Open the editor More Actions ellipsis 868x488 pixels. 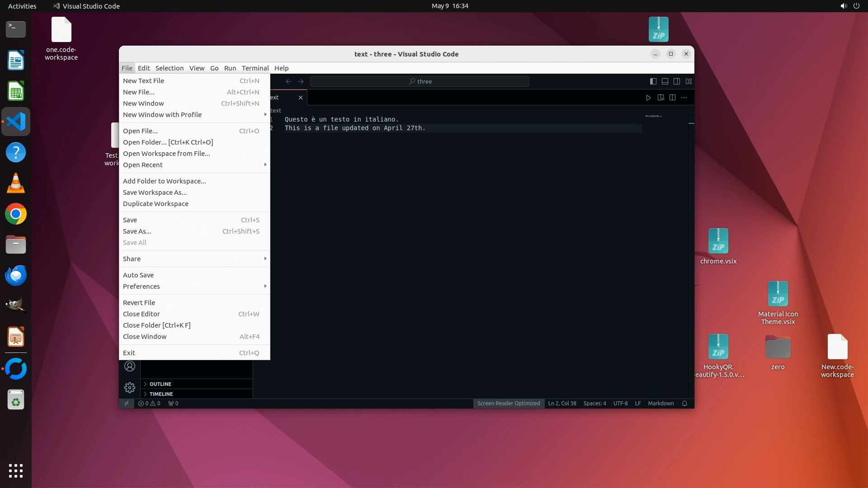[684, 98]
